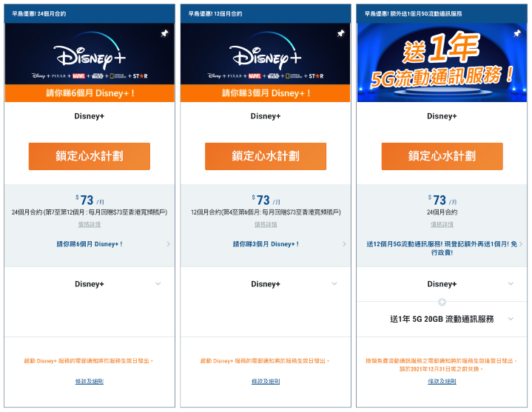This screenshot has height=412, width=532.
Task: Select the 送12個月5G流動通訊服務 offer text
Action: [442, 249]
